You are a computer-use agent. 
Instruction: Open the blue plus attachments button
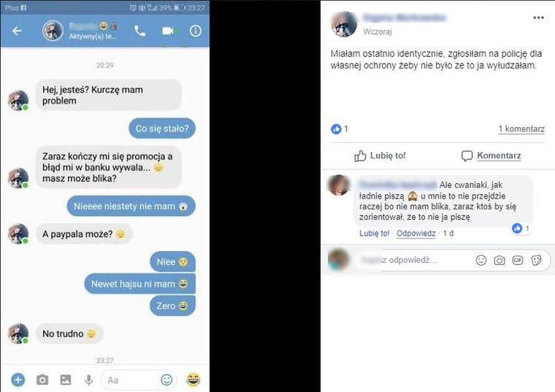tap(18, 380)
